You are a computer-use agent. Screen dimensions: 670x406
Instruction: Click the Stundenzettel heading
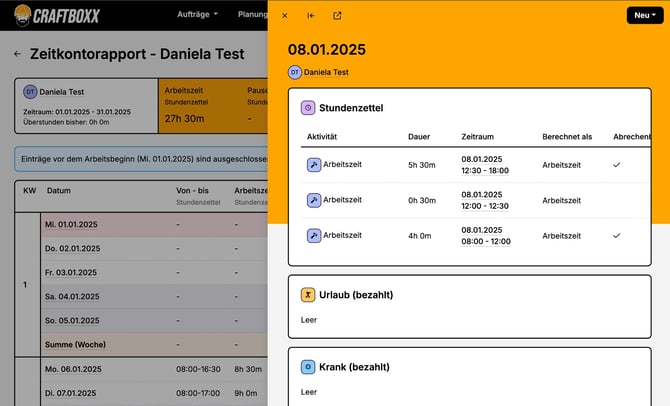tap(351, 108)
